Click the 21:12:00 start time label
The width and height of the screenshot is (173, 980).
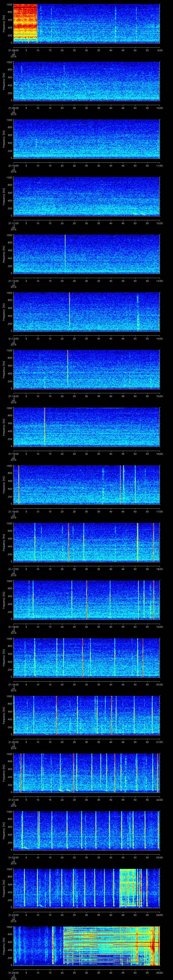(x=13, y=281)
